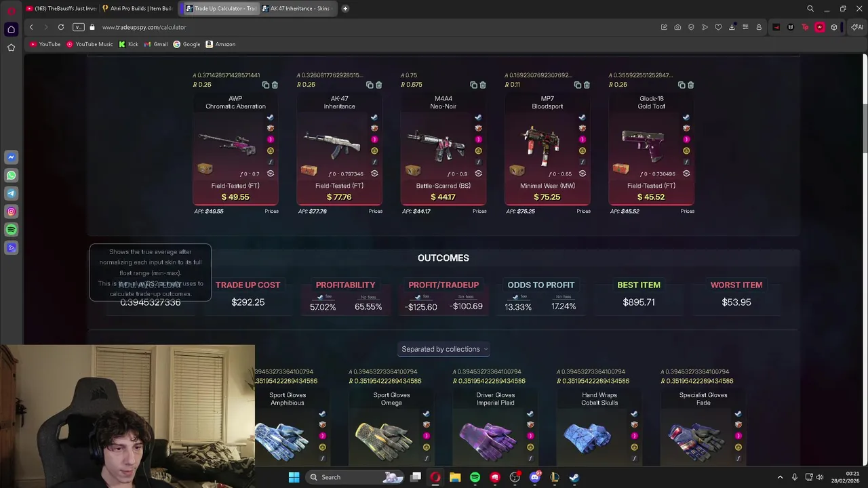Expand the 'Separated by collections' dropdown
This screenshot has width=868, height=488.
(x=443, y=349)
